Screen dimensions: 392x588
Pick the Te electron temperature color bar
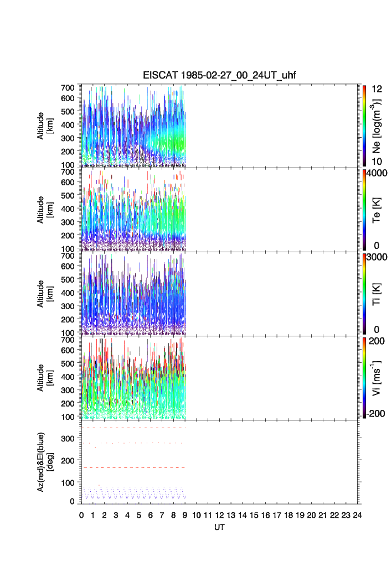click(364, 209)
